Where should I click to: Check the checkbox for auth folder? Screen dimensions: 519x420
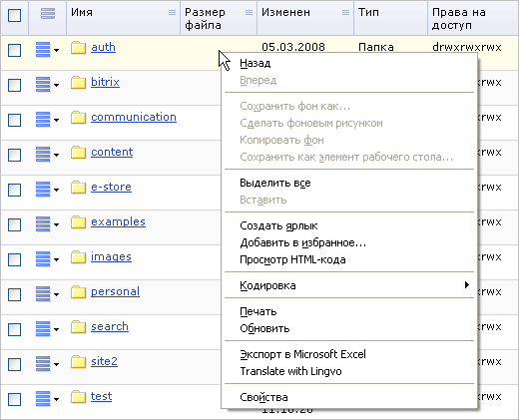pyautogui.click(x=15, y=50)
